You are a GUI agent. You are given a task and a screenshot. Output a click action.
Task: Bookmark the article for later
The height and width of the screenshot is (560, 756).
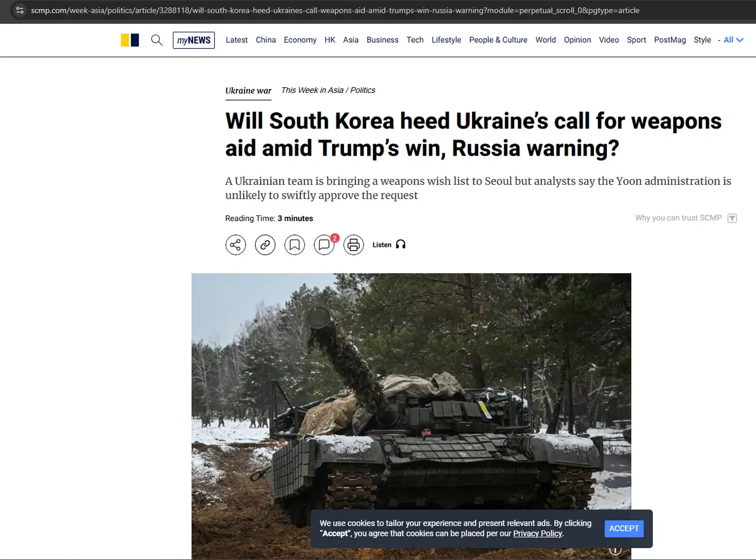pyautogui.click(x=295, y=245)
